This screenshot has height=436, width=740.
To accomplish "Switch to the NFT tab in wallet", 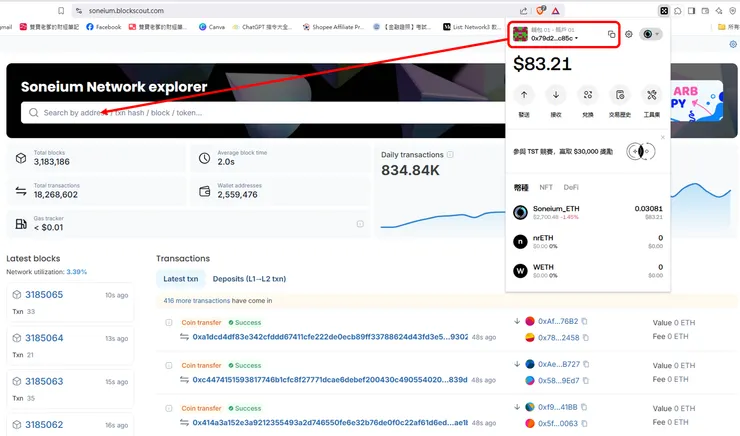I will pos(546,187).
